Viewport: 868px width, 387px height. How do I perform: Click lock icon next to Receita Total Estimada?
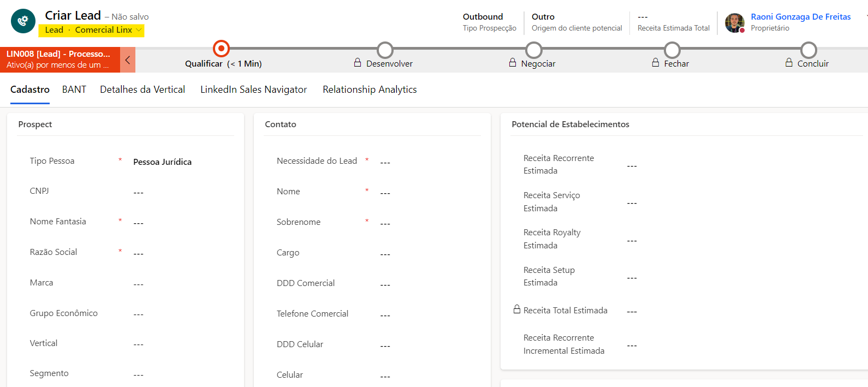click(x=517, y=309)
